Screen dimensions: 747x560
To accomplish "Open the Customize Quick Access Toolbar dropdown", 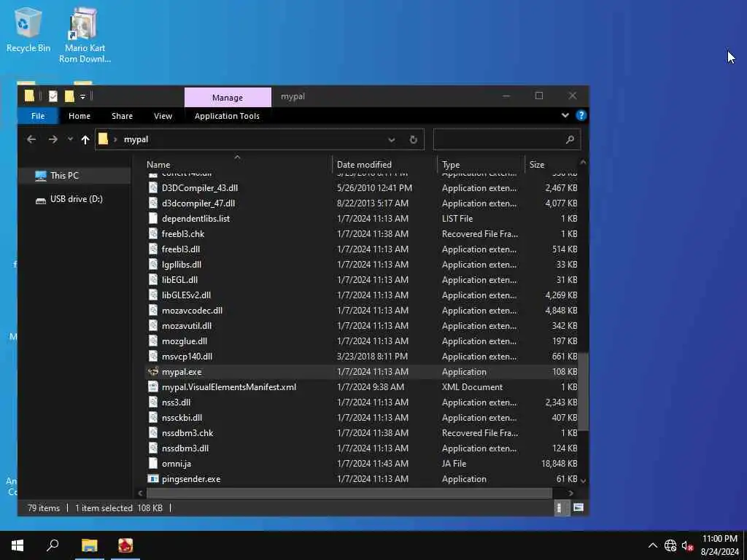I will pos(82,97).
